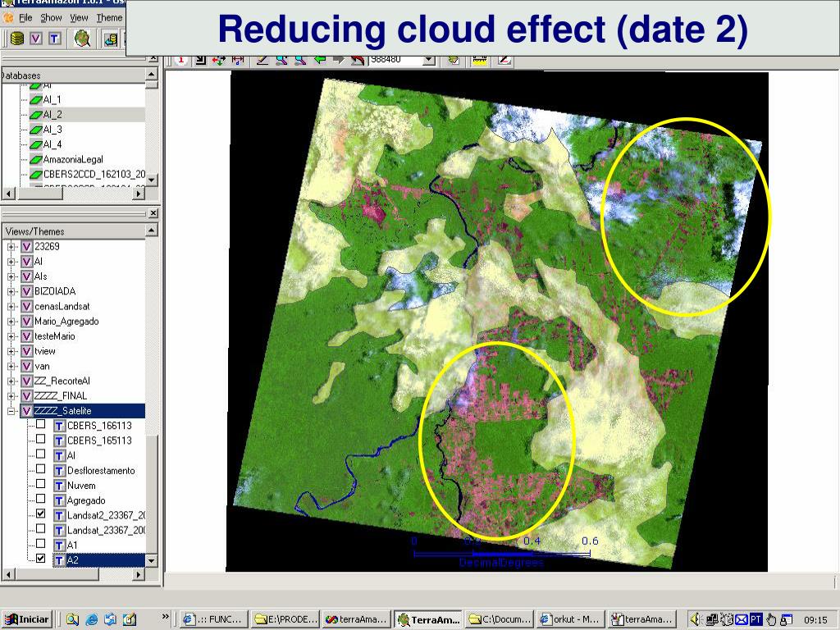Click the scale value input field
This screenshot has width=840, height=630.
(x=396, y=60)
